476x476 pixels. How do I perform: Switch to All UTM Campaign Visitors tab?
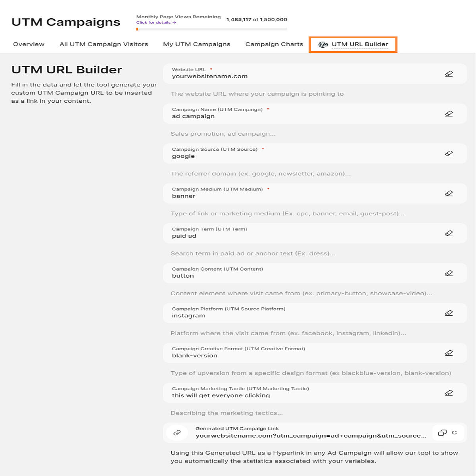[x=104, y=44]
